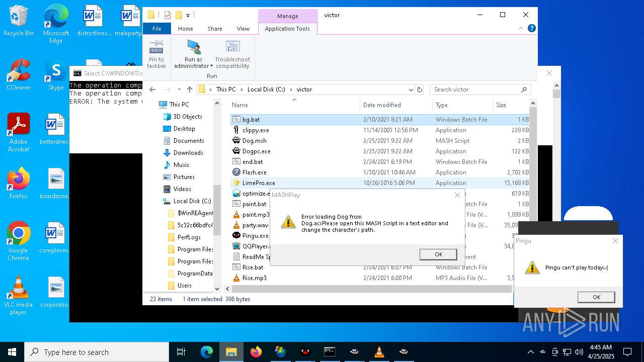Select clippy.exe file icon
The height and width of the screenshot is (362, 644).
click(x=236, y=130)
